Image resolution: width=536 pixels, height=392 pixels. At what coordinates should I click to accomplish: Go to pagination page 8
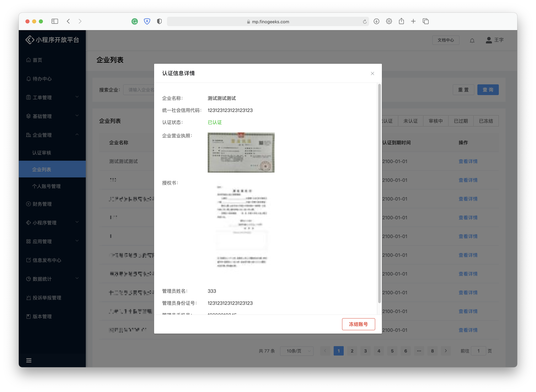432,351
